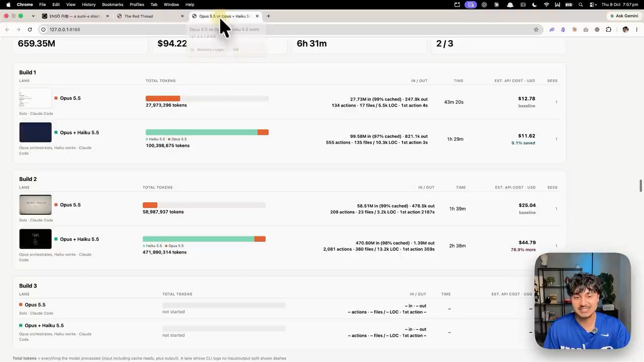The height and width of the screenshot is (362, 644).
Task: Click the ChatGPT menu bar icon
Action: pyautogui.click(x=484, y=5)
